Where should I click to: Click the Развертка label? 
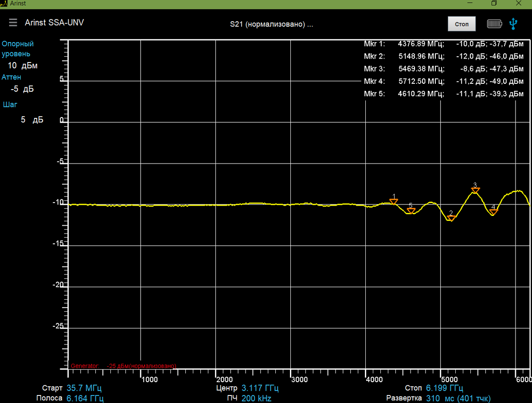click(404, 399)
